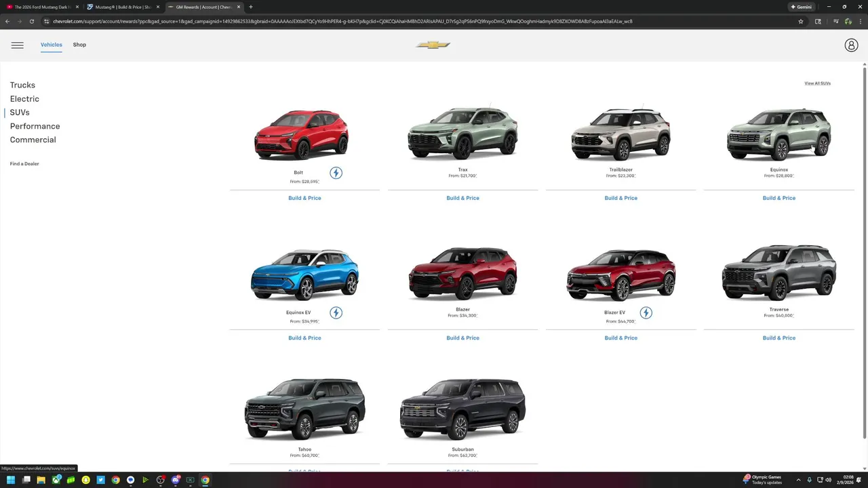Close the GM Rewards tab
The image size is (868, 488).
[239, 7]
